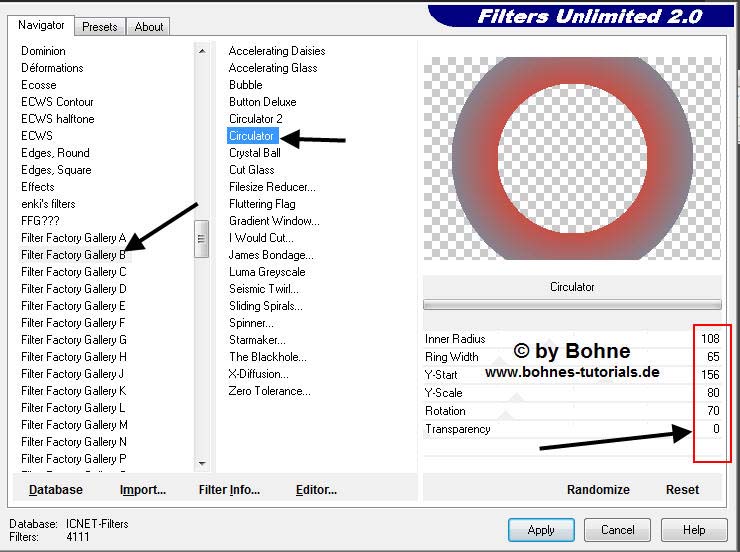The width and height of the screenshot is (740, 552).
Task: Select ECWS halftone category
Action: [57, 119]
